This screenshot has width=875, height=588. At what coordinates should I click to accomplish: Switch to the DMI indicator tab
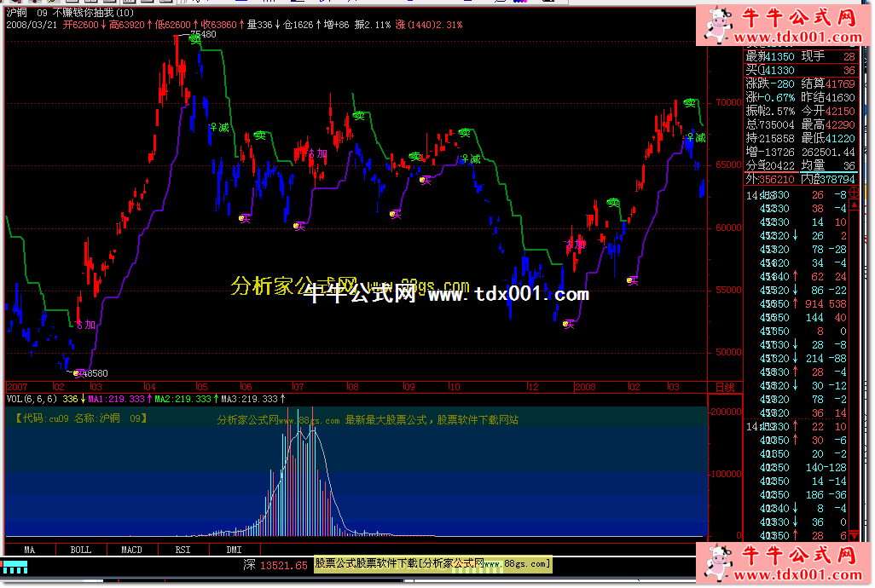point(234,550)
